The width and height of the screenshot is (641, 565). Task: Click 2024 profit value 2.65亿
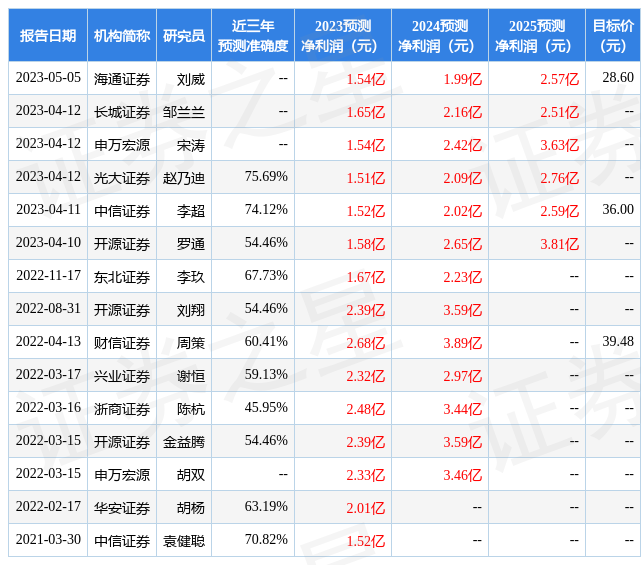462,244
